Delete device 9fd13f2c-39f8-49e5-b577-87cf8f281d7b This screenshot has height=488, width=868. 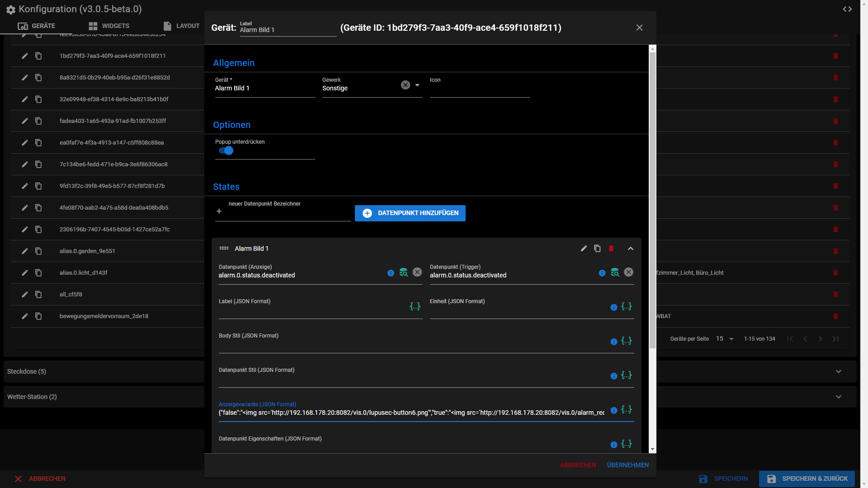(x=835, y=186)
